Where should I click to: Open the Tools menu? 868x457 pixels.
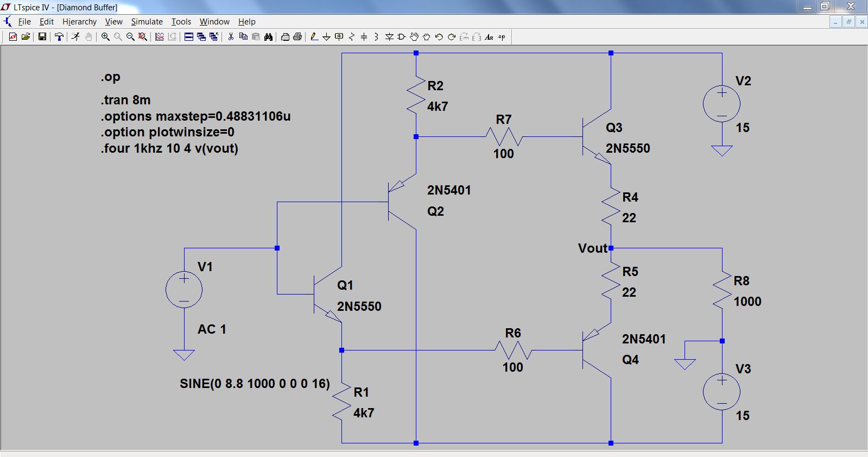pos(181,22)
